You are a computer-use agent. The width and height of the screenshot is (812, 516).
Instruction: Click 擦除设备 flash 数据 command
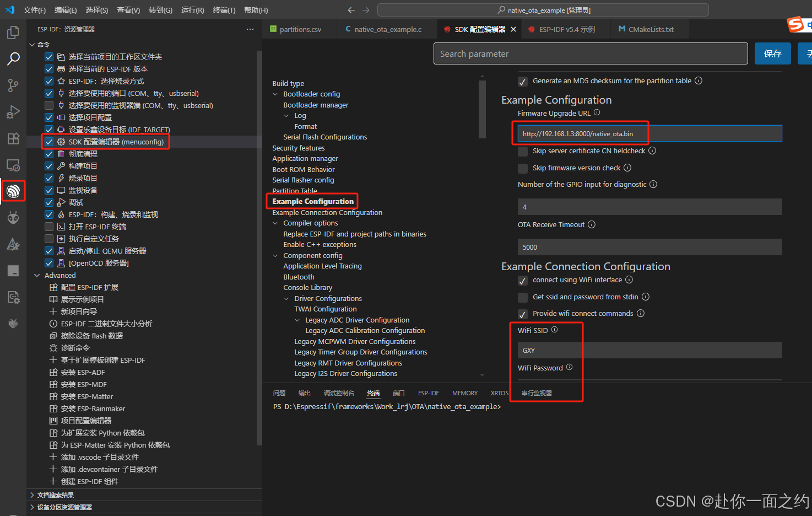click(x=92, y=336)
